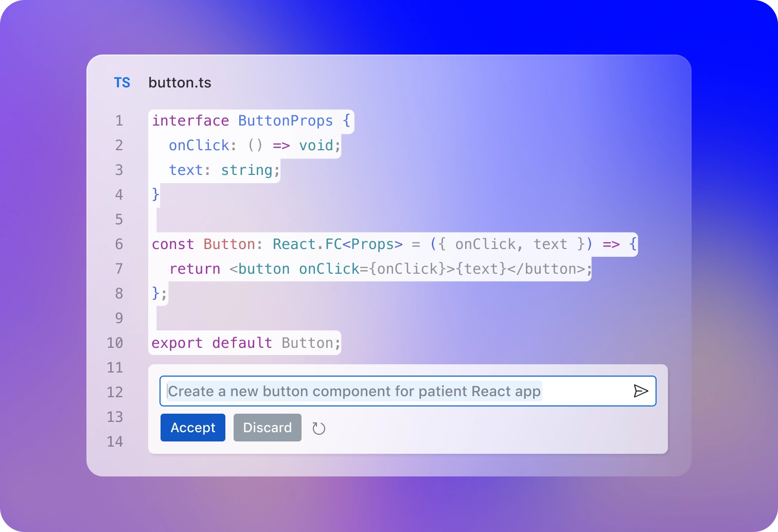Click line number 6 in the gutter

pos(119,244)
